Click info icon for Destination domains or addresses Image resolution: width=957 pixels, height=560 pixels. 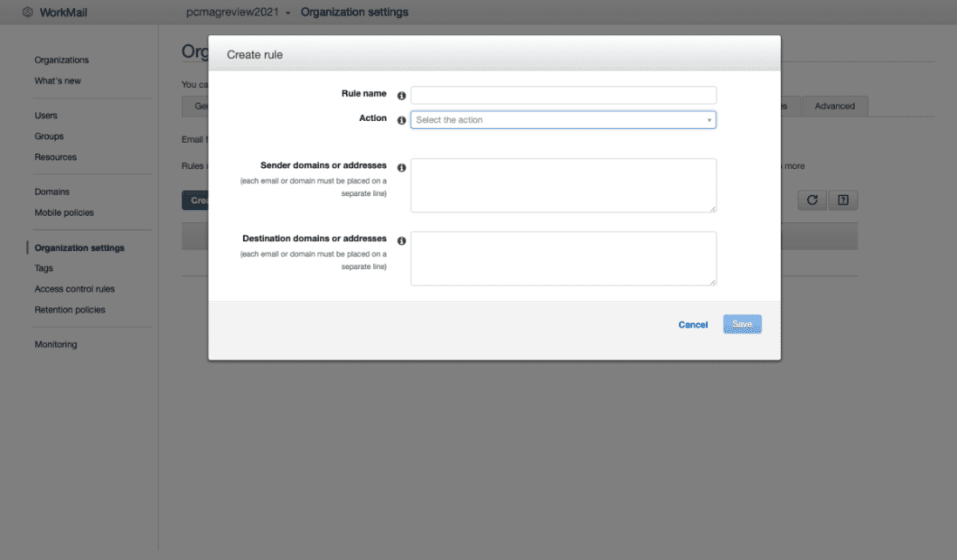[x=402, y=240]
